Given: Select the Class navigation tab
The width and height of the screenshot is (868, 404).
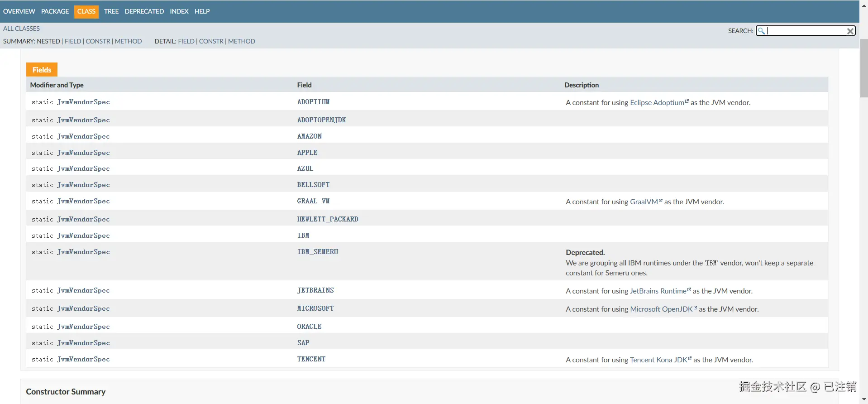Looking at the screenshot, I should (86, 11).
